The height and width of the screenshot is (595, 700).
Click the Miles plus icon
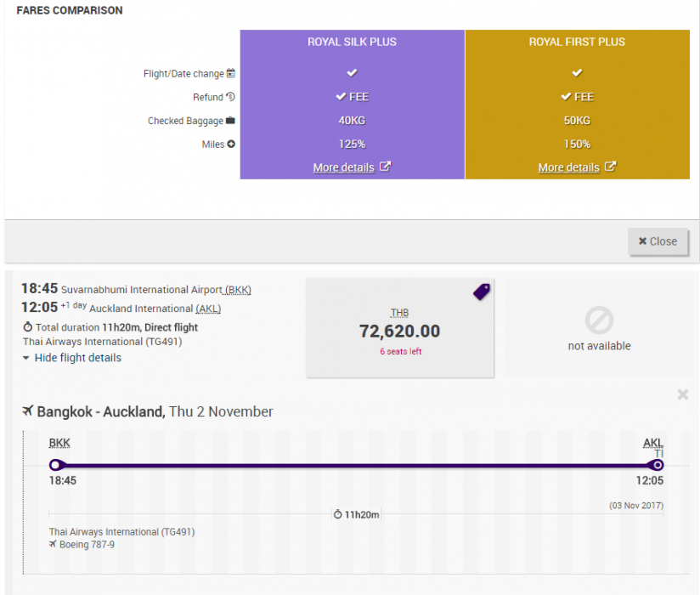[230, 144]
